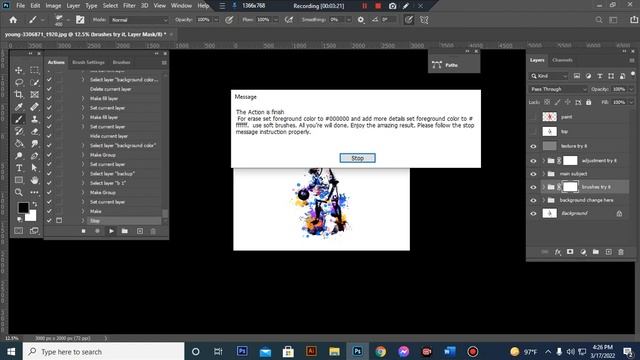
Task: Click the Quick Mask mode icon
Action: (x=19, y=231)
